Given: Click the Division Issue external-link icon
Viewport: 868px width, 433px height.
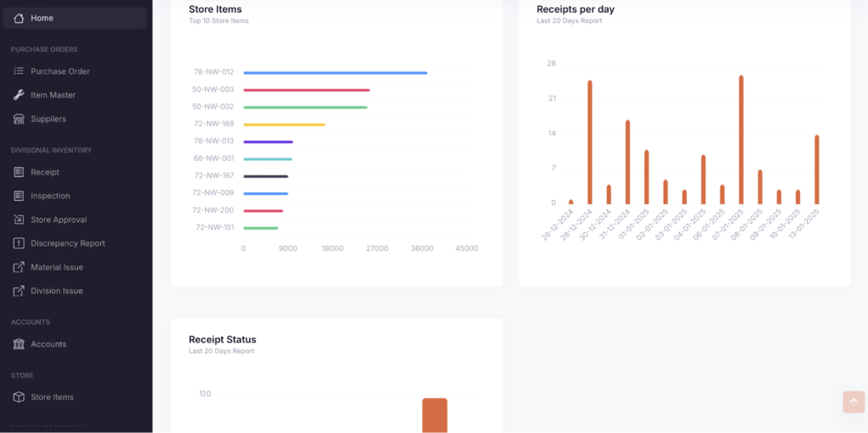Looking at the screenshot, I should tap(19, 291).
